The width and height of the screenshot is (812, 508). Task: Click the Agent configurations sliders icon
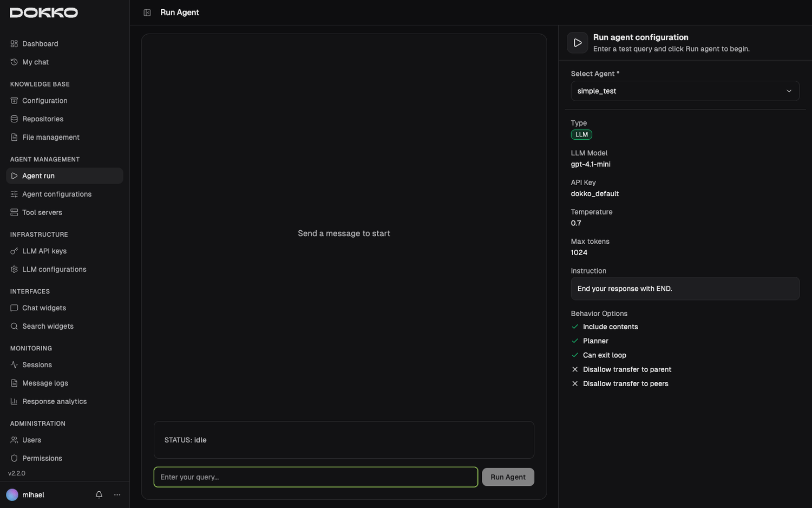click(x=14, y=194)
